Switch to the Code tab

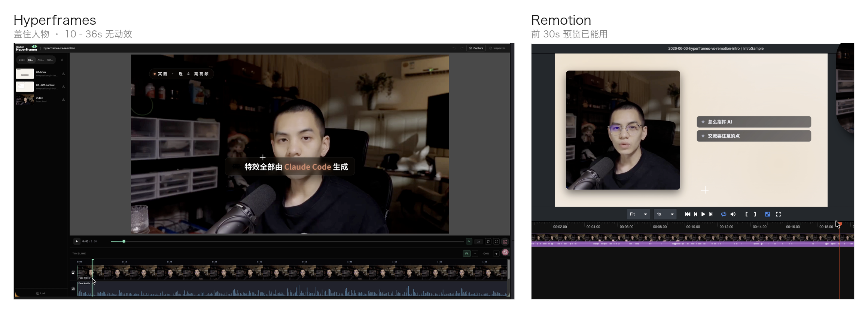click(22, 60)
